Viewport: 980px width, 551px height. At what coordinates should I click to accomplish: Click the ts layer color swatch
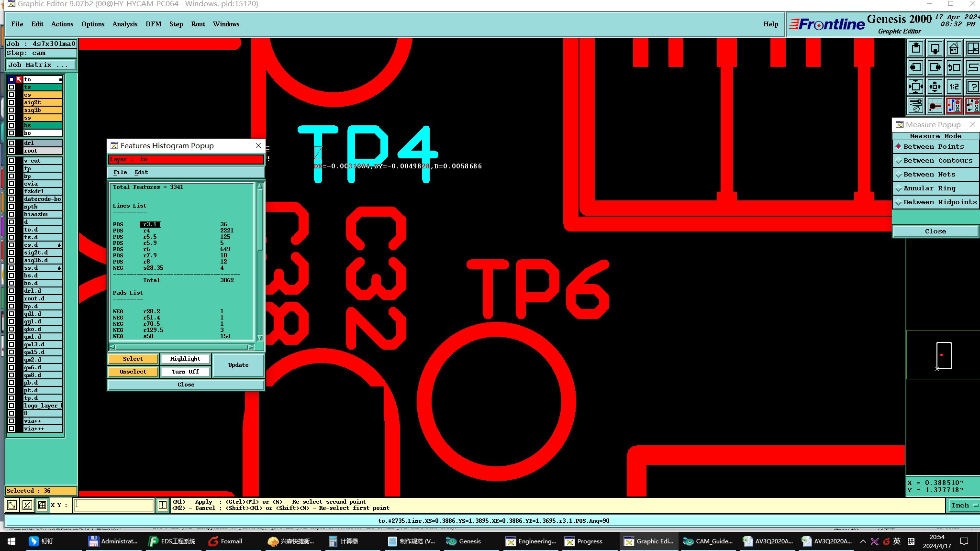[x=43, y=87]
